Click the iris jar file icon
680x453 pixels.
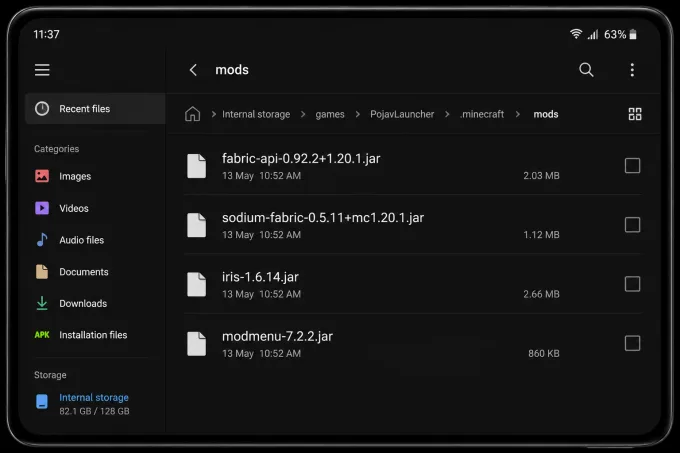(x=196, y=284)
